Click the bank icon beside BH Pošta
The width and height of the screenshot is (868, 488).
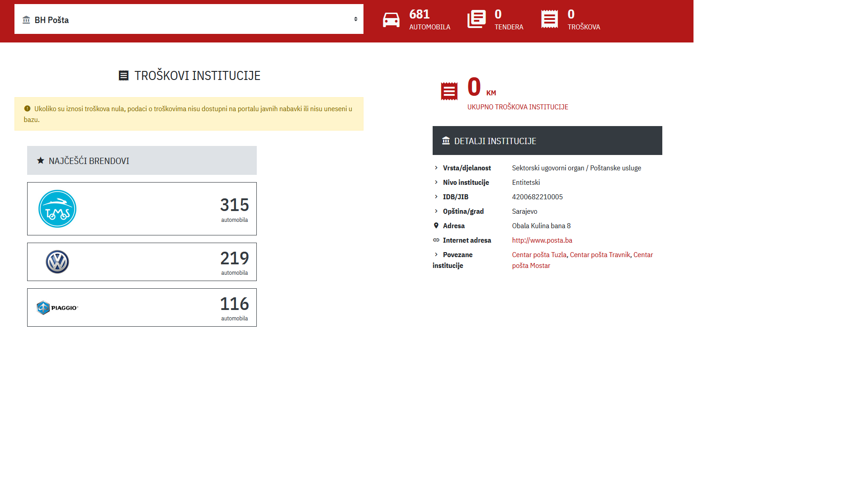[x=26, y=20]
